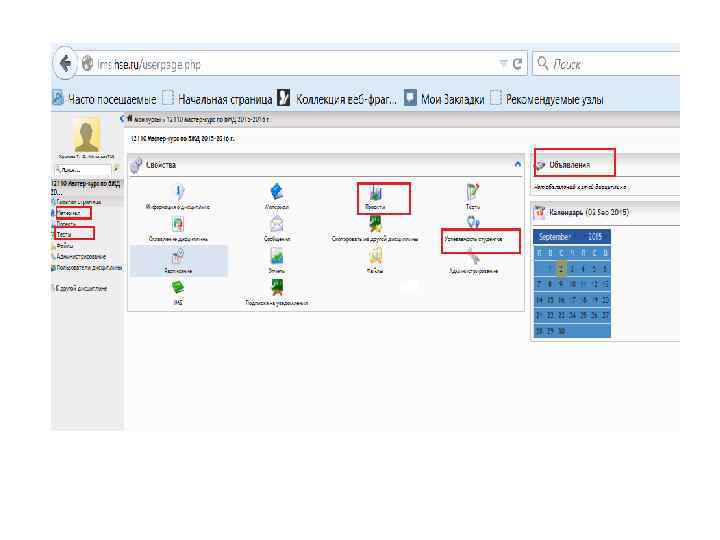Open the Сообщения envelope icon
Viewport: 720px width, 540px height.
277,224
